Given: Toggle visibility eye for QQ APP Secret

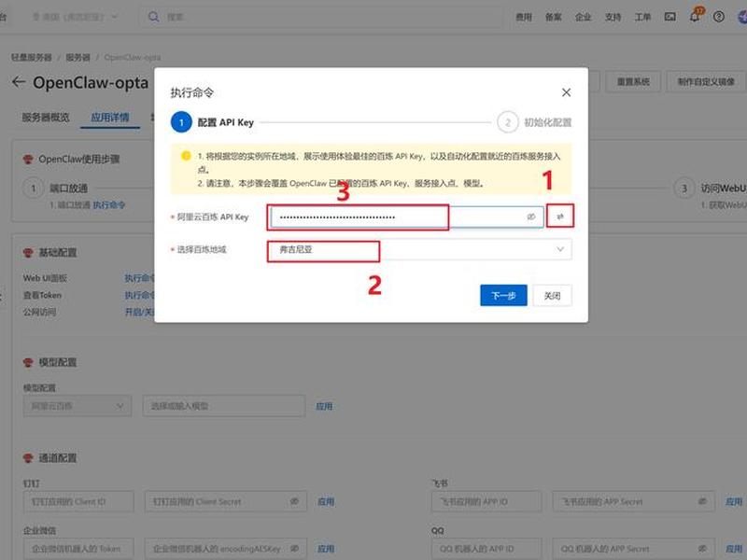Looking at the screenshot, I should [702, 549].
